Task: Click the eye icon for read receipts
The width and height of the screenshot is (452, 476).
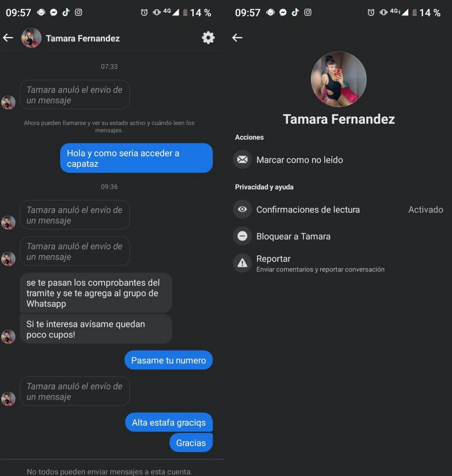Action: pos(242,209)
